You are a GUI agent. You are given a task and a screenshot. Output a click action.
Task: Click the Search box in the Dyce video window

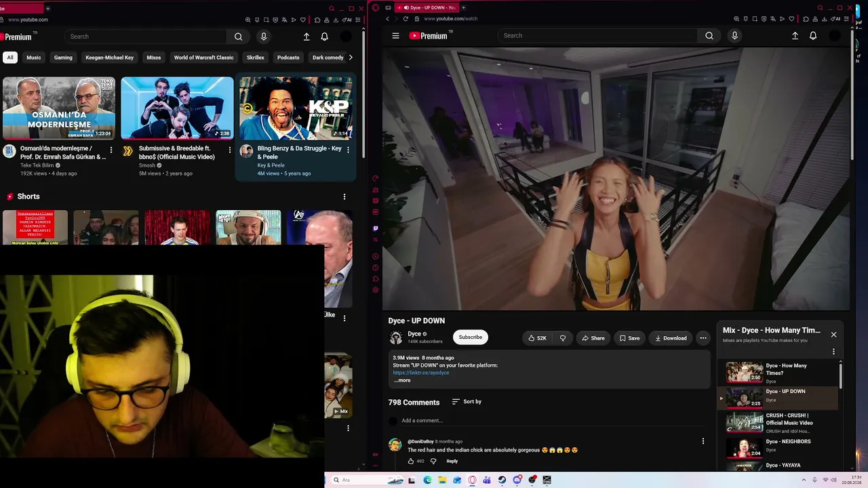click(x=597, y=36)
